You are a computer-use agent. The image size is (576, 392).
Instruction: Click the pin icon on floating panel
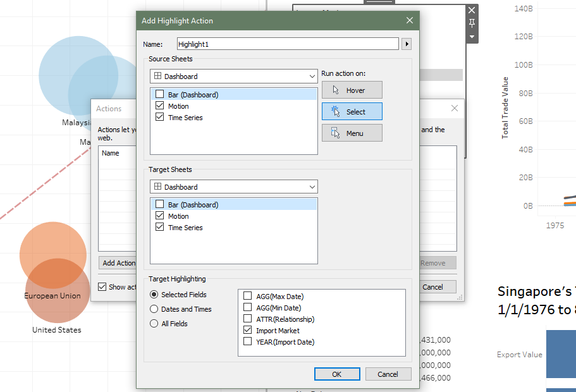coord(472,23)
